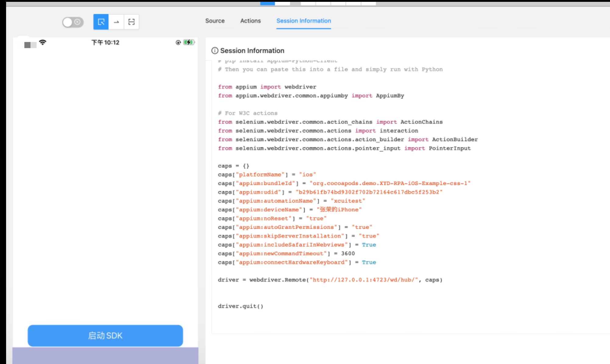This screenshot has width=610, height=364.
Task: Click the appium:bundleId caps line
Action: [x=344, y=183]
